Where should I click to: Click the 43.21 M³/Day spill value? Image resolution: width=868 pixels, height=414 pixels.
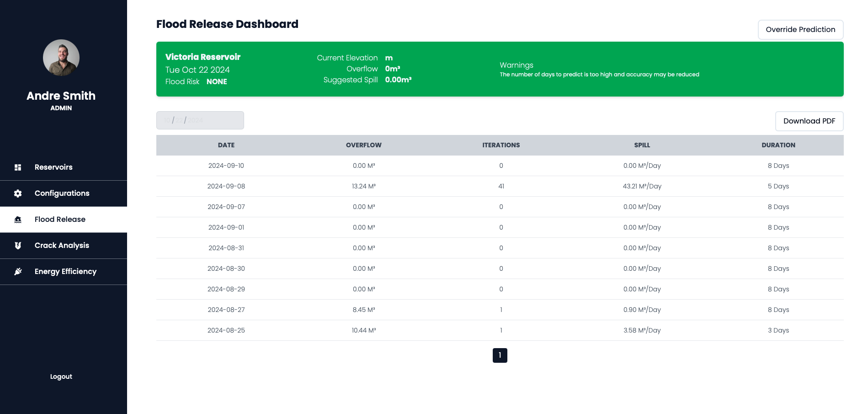coord(642,186)
